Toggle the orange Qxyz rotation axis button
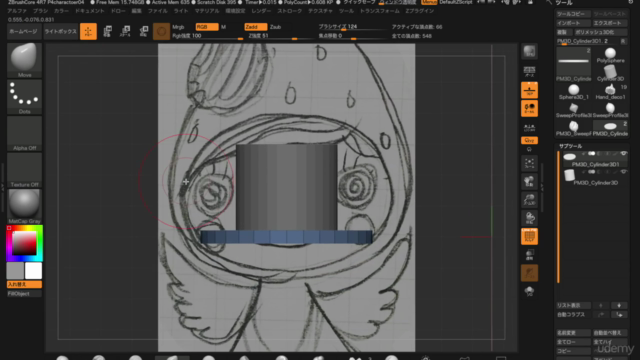This screenshot has height=360, width=640. (529, 140)
